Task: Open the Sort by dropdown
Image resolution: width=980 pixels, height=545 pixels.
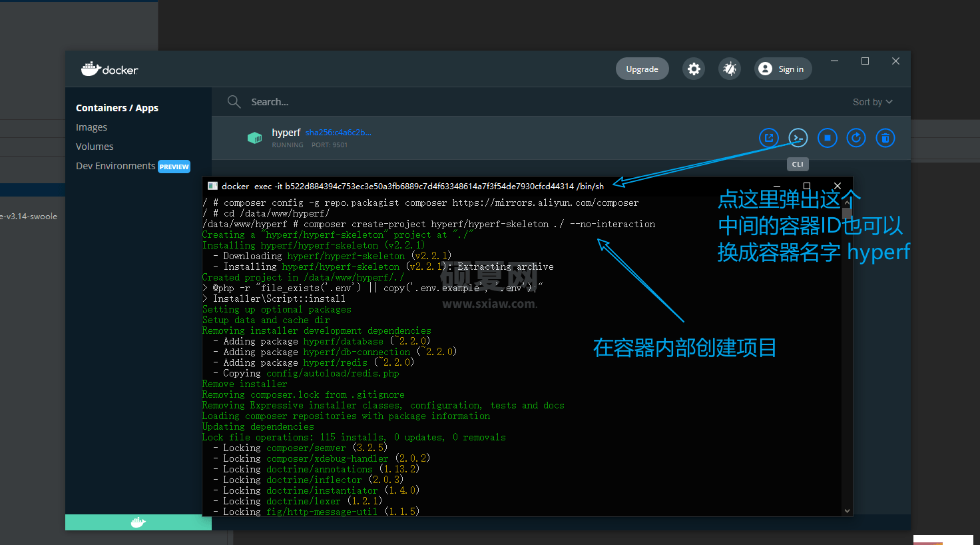Action: pyautogui.click(x=872, y=102)
